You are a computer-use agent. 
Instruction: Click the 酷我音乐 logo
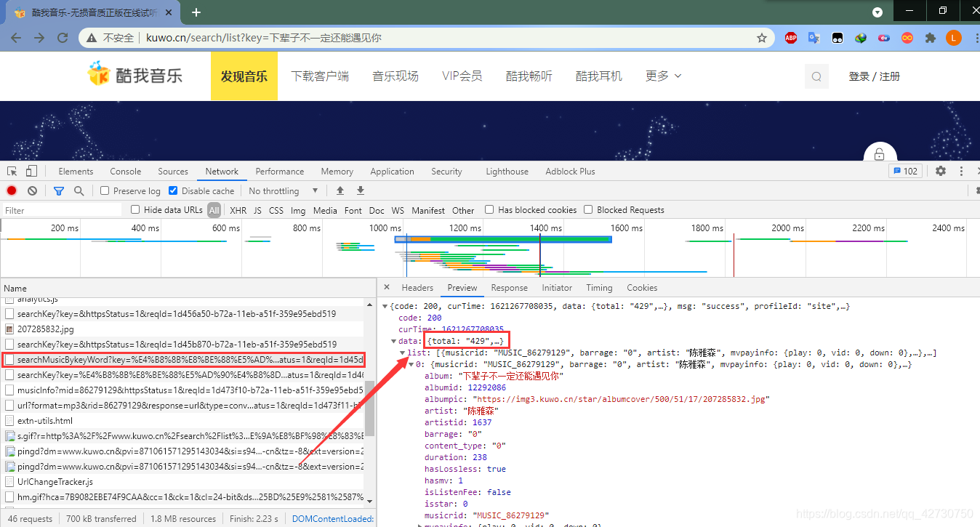135,74
